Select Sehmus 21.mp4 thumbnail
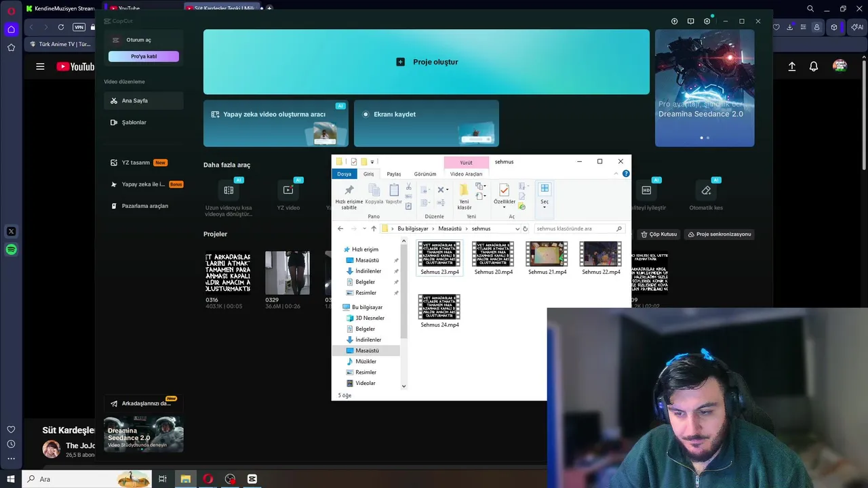Image resolution: width=868 pixels, height=488 pixels. click(x=547, y=254)
